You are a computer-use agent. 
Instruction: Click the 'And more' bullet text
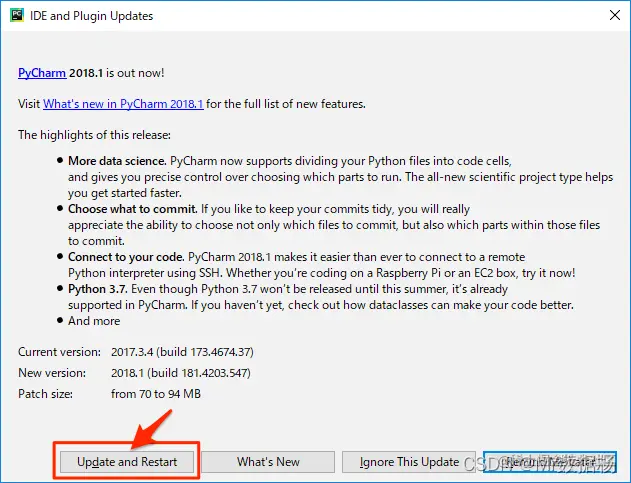[x=94, y=321]
